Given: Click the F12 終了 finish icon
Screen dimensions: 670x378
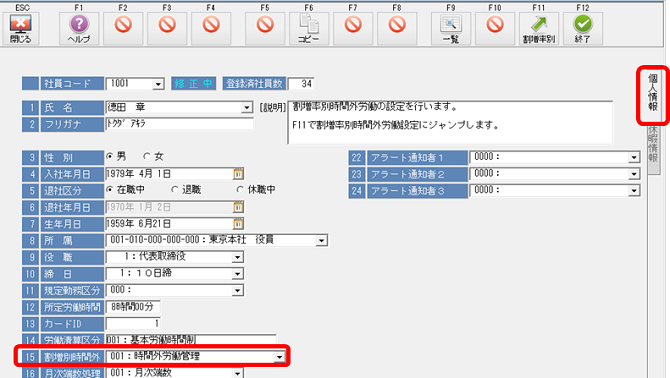Looking at the screenshot, I should point(583,28).
